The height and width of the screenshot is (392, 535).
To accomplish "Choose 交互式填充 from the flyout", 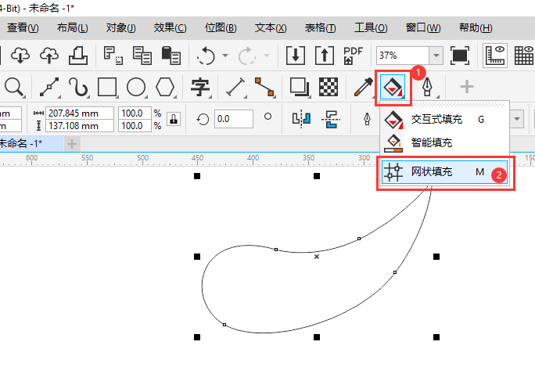I will point(444,120).
